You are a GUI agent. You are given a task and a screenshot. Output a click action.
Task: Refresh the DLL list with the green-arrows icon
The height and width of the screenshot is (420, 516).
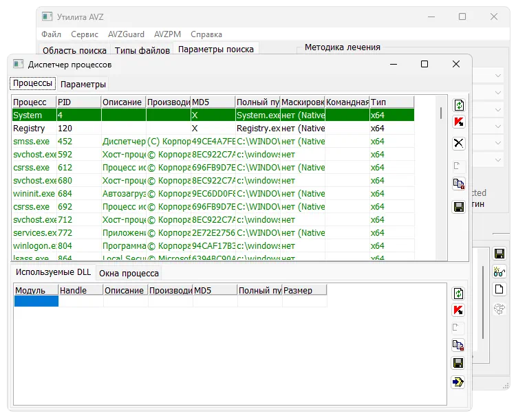pyautogui.click(x=458, y=294)
